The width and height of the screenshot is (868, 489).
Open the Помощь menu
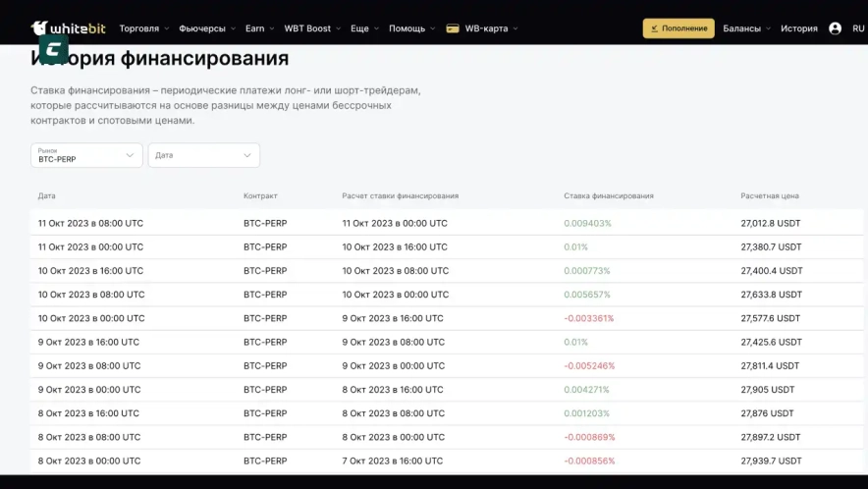(411, 28)
